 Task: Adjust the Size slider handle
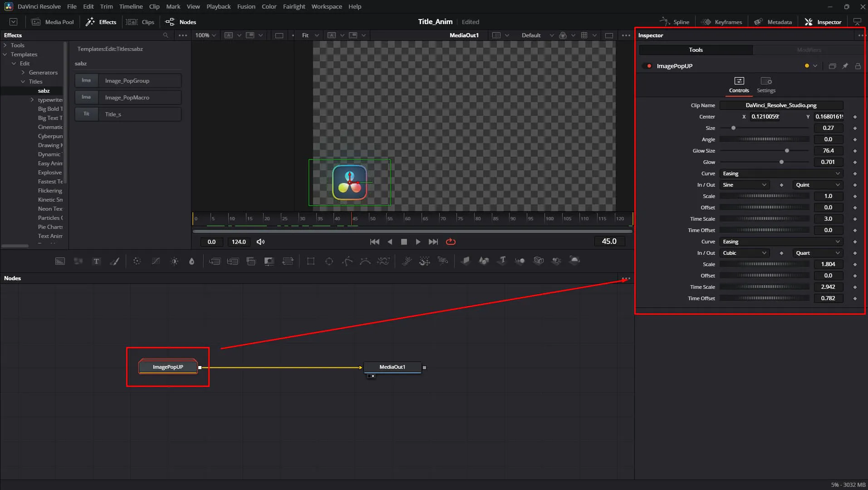[733, 128]
